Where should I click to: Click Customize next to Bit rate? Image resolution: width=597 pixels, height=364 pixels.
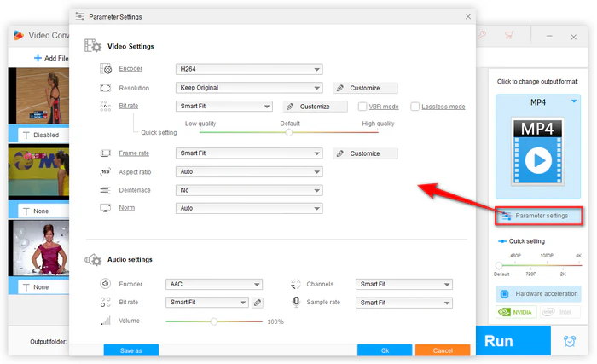(x=316, y=107)
